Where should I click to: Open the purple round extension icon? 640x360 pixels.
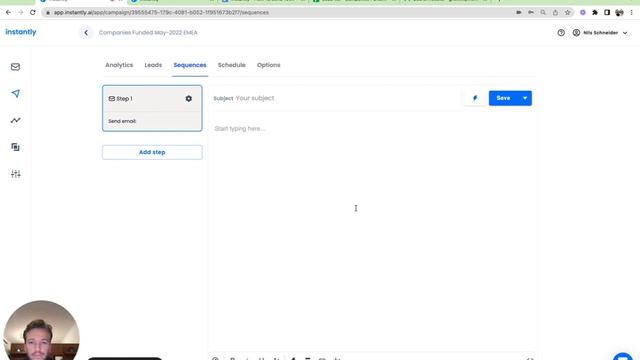pos(583,13)
